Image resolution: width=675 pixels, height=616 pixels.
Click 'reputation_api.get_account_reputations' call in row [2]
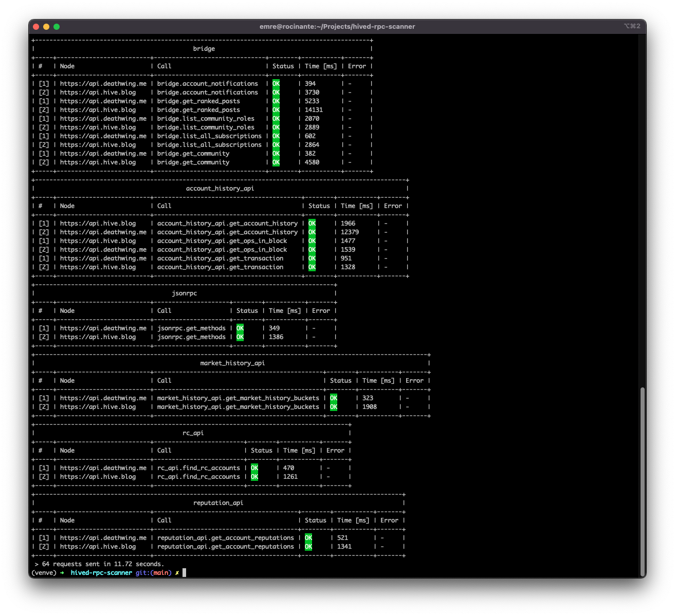coord(226,547)
